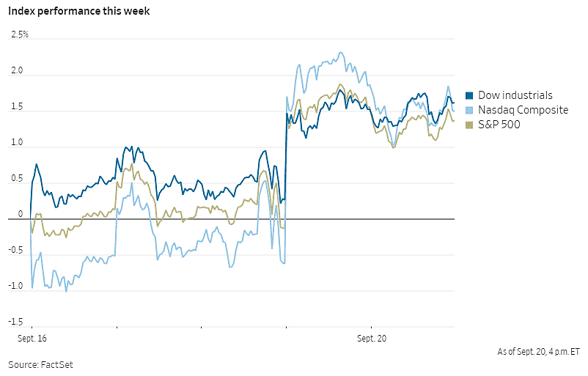
Task: Click the Sept. 20 x-axis label
Action: pyautogui.click(x=371, y=339)
